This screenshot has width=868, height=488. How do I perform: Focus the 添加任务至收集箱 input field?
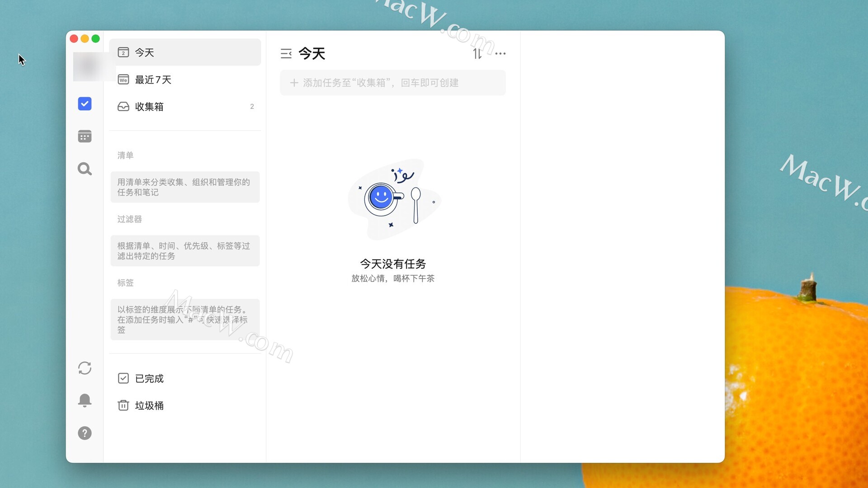coord(392,83)
